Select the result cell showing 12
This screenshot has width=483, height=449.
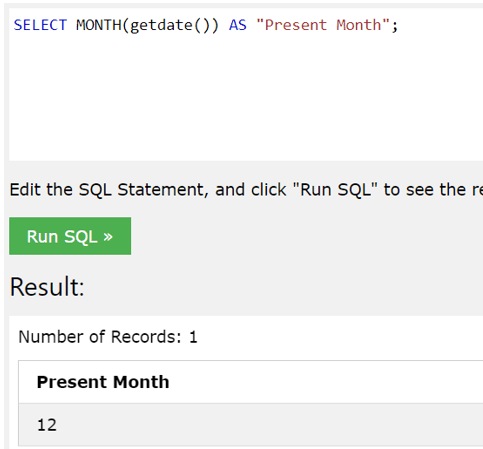pos(47,425)
